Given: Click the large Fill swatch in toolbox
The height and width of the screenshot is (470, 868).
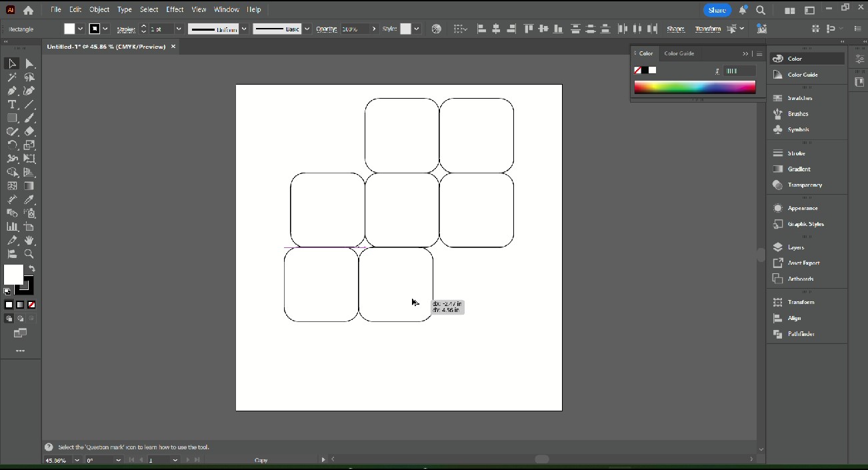Looking at the screenshot, I should pos(13,275).
